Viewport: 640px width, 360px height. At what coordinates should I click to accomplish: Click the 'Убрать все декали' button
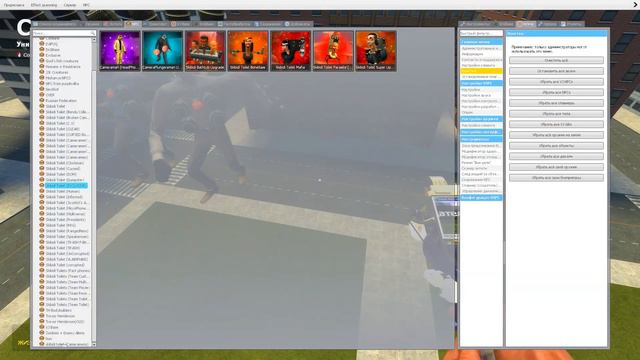click(556, 156)
